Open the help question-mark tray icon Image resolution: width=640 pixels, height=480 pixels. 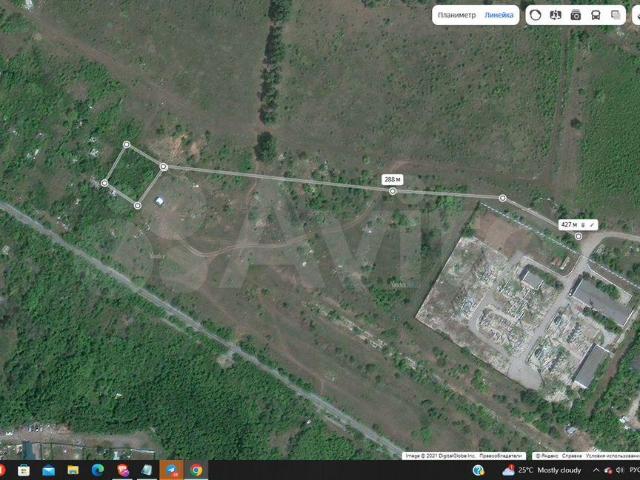pos(478,470)
